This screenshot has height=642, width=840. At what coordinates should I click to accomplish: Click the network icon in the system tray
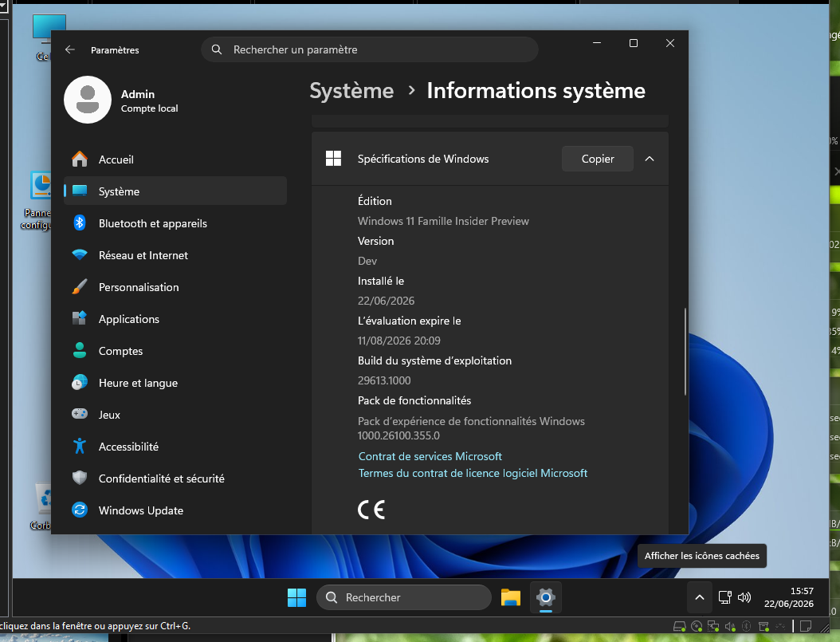pyautogui.click(x=724, y=597)
